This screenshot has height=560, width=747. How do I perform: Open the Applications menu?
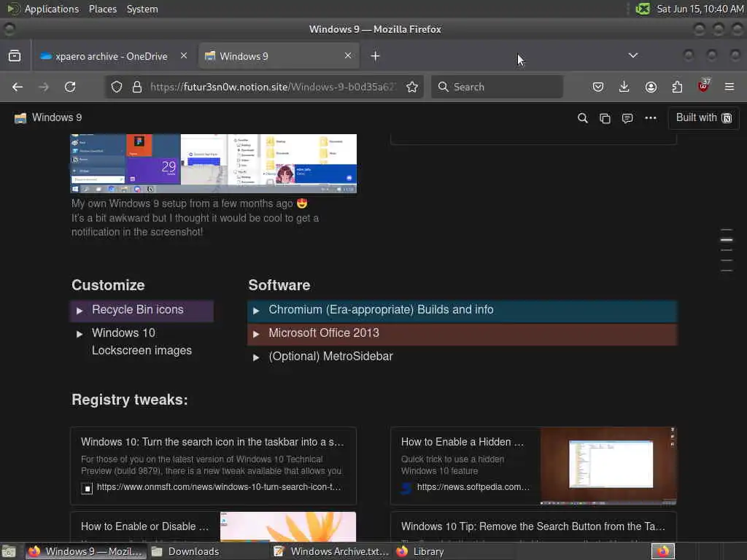coord(52,9)
